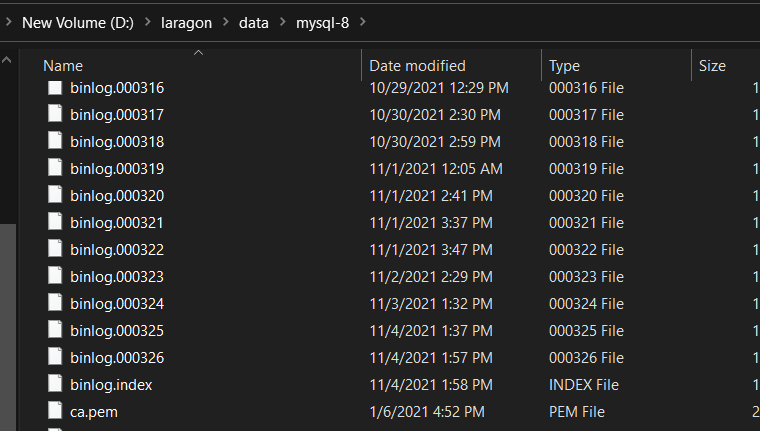Click date 11/4/2021 1:57 PM

[x=431, y=358]
